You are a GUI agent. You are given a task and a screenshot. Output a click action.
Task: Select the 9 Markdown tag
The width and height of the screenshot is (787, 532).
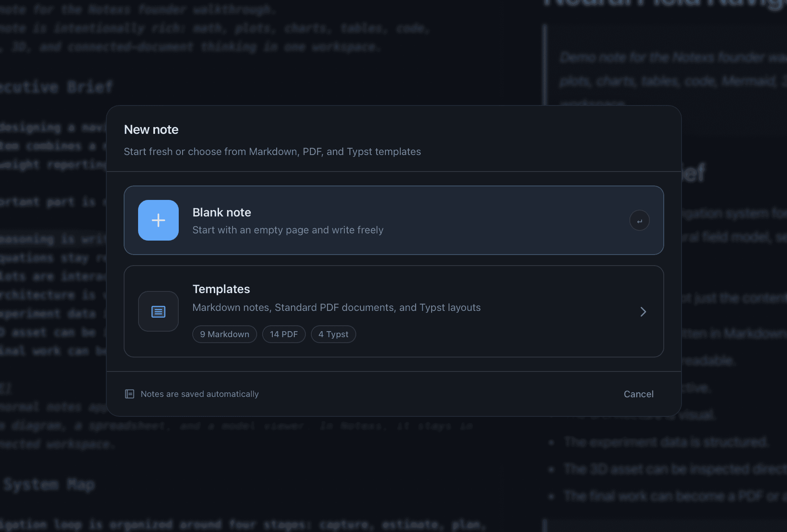224,334
